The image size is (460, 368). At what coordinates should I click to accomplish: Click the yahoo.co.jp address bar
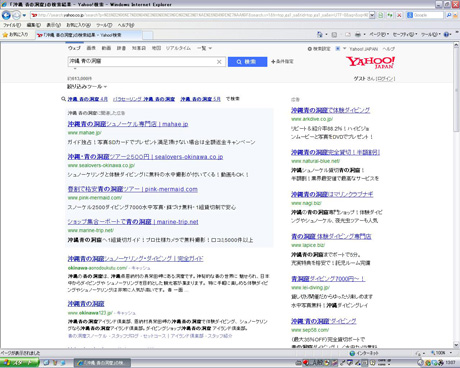click(x=200, y=15)
